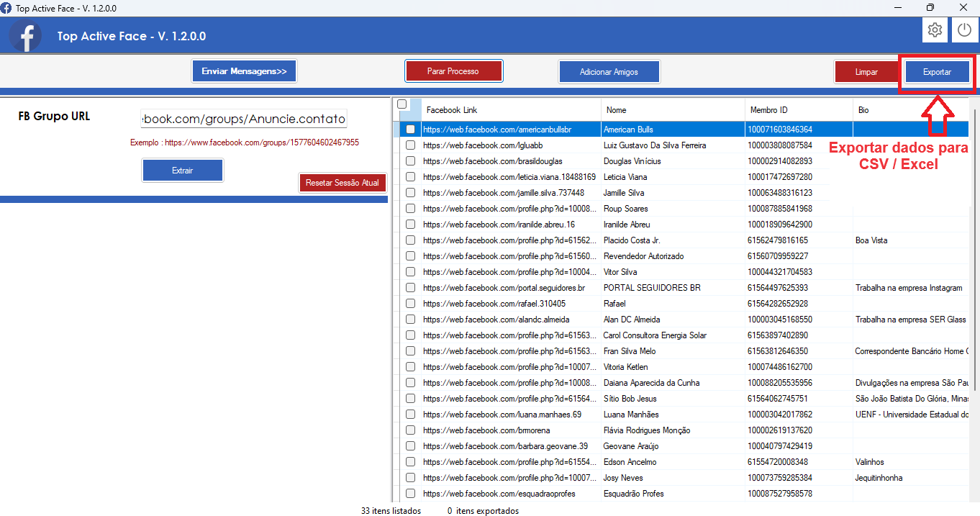The image size is (980, 516).
Task: Select link web.facebook.com/brasildouglas
Action: point(493,161)
